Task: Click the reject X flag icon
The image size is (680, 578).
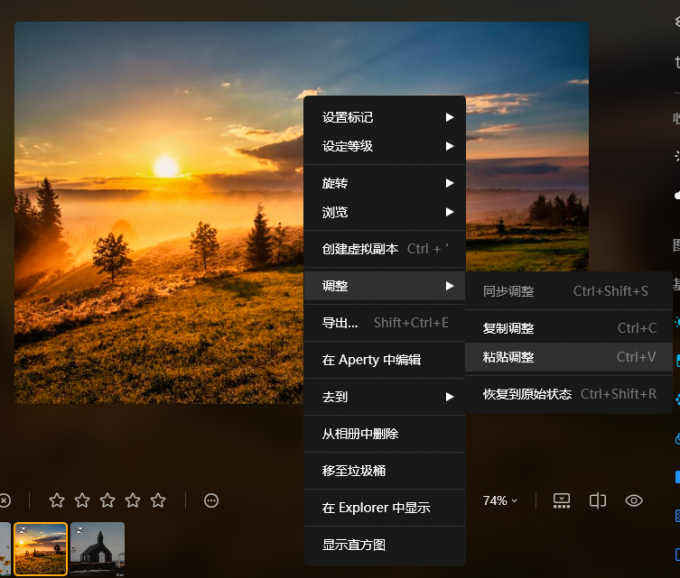Action: pos(4,500)
